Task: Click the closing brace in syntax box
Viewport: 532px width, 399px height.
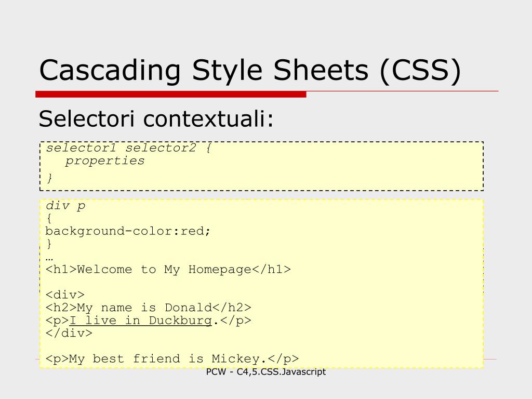Action: tap(49, 178)
